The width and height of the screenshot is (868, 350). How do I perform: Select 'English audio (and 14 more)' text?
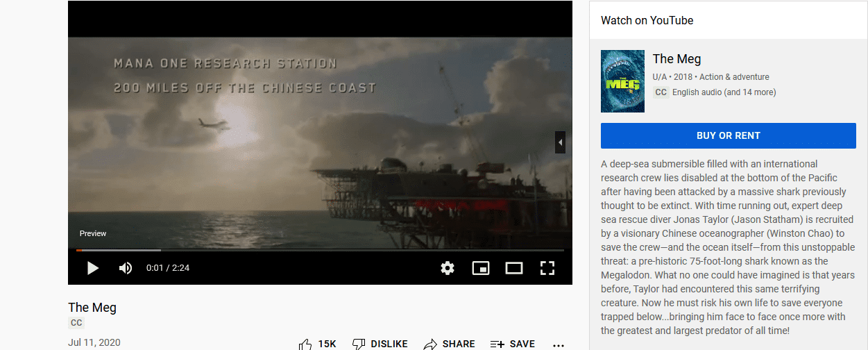tap(724, 92)
